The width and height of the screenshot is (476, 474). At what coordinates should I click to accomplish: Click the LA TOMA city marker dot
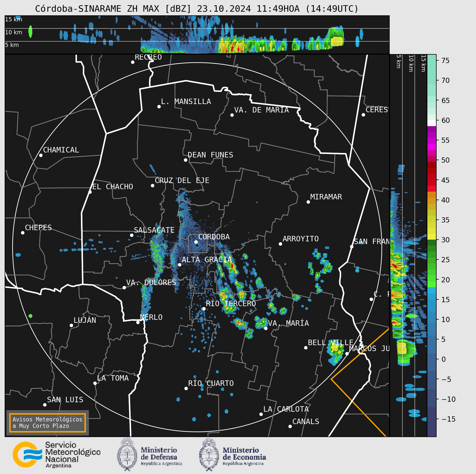[95, 383]
